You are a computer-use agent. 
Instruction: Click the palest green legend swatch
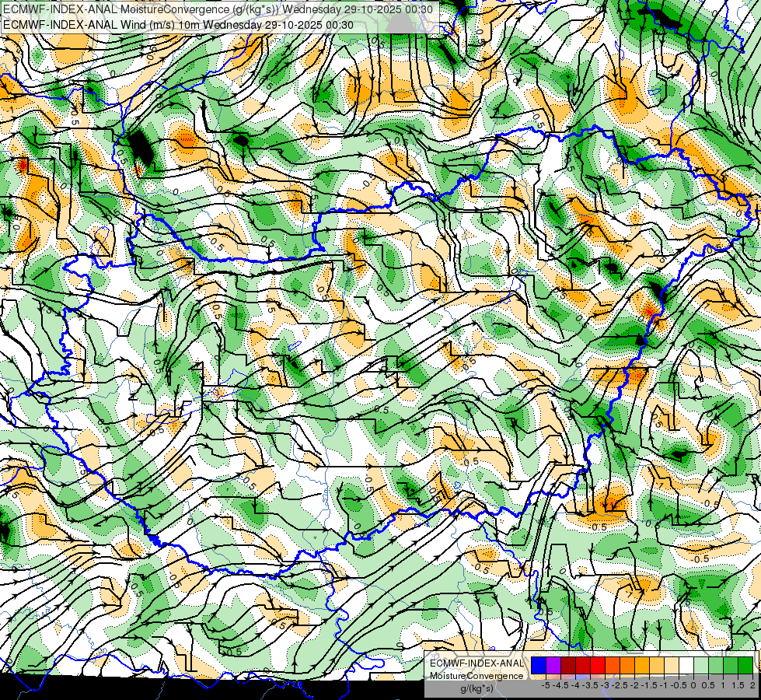(x=701, y=666)
